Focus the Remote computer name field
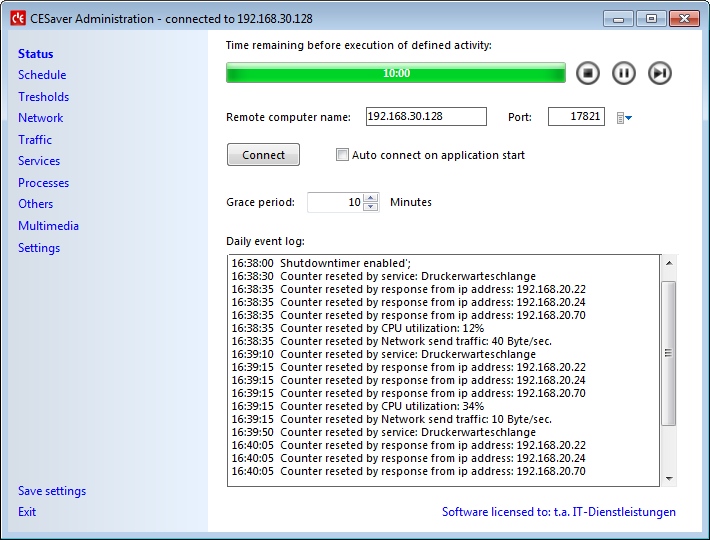The image size is (710, 540). [x=426, y=116]
